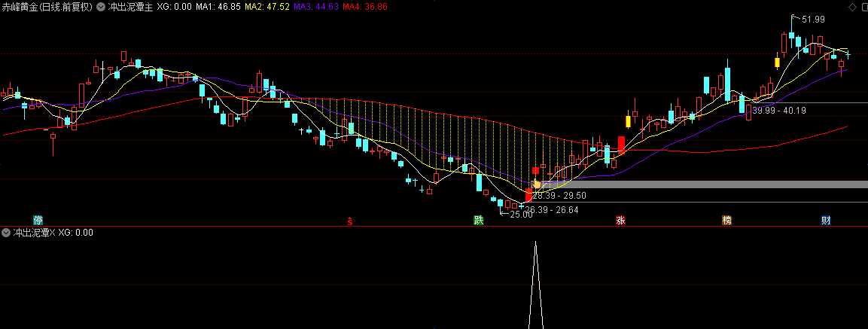Select the purple MA3: 44.63 label
The width and height of the screenshot is (868, 329).
point(315,8)
